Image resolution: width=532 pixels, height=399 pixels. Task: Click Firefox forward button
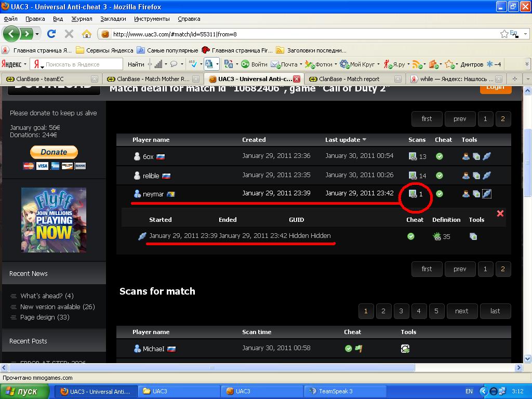[x=26, y=34]
